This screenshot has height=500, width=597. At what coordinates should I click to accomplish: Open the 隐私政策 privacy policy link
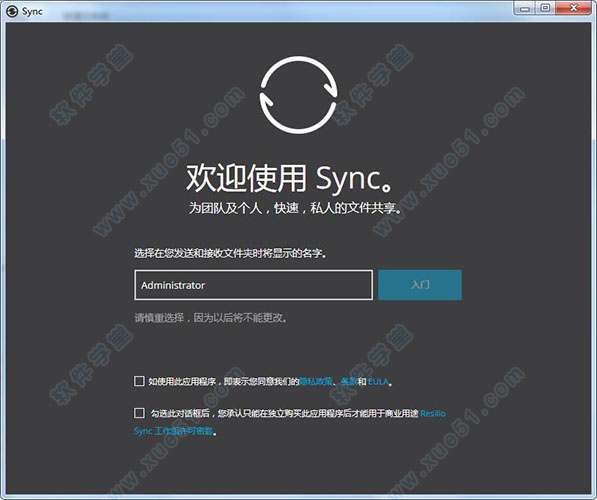316,381
